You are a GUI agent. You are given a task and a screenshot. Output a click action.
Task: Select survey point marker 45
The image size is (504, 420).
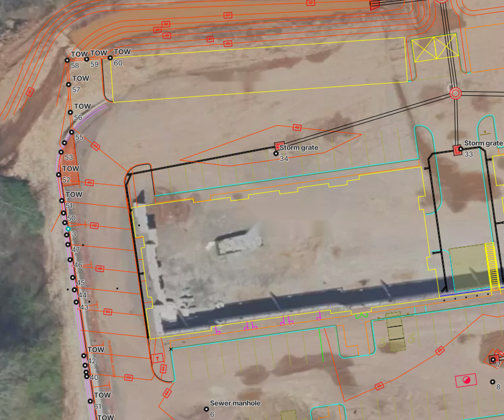(x=73, y=277)
